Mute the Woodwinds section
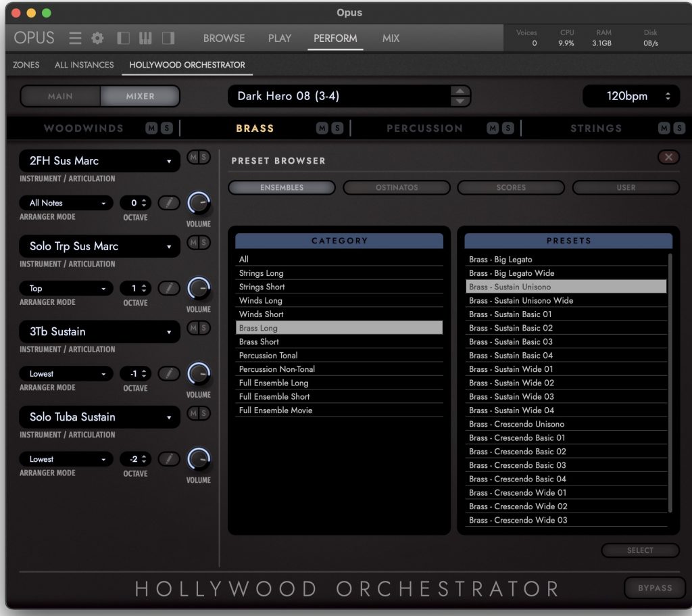Viewport: 692px width, 616px height. 151,128
